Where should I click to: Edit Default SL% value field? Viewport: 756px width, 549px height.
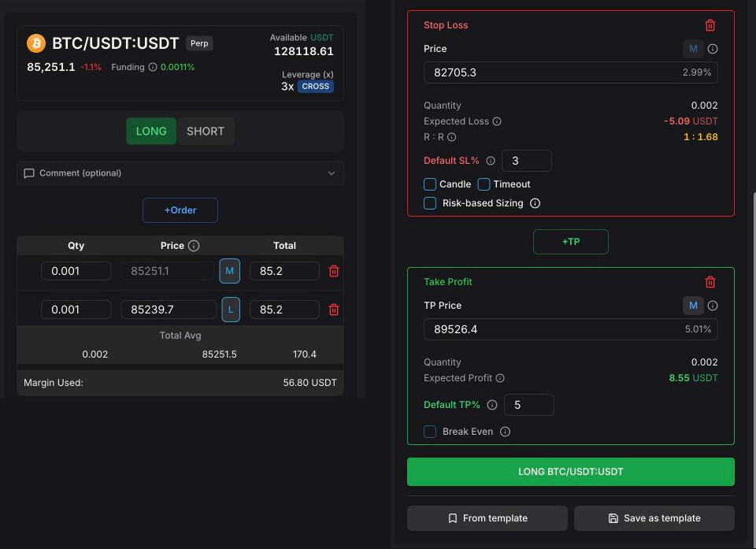point(527,161)
